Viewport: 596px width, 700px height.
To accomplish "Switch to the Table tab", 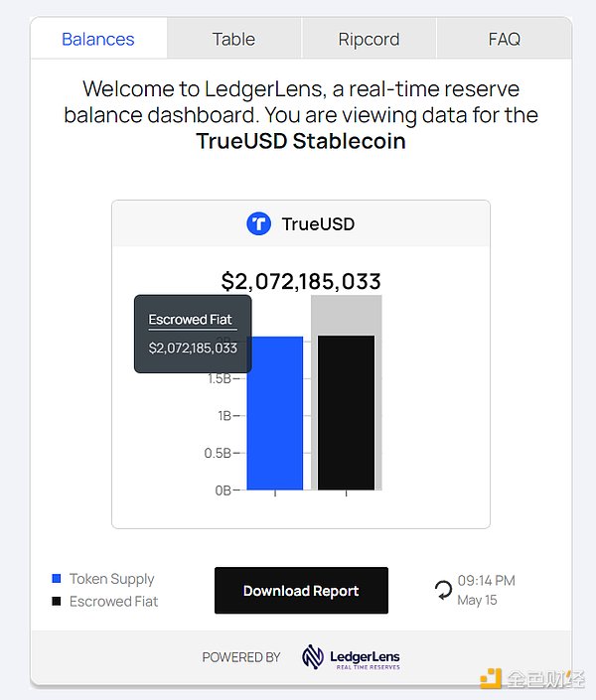I will click(x=233, y=40).
